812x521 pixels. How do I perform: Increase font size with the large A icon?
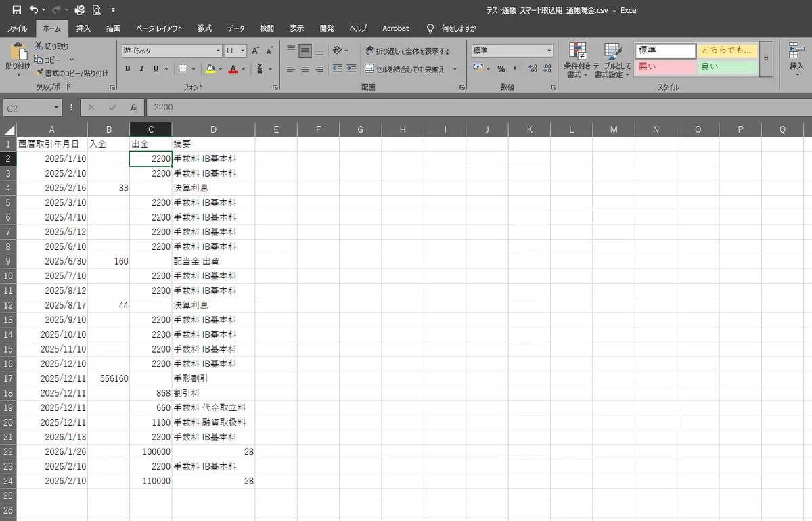pyautogui.click(x=255, y=51)
